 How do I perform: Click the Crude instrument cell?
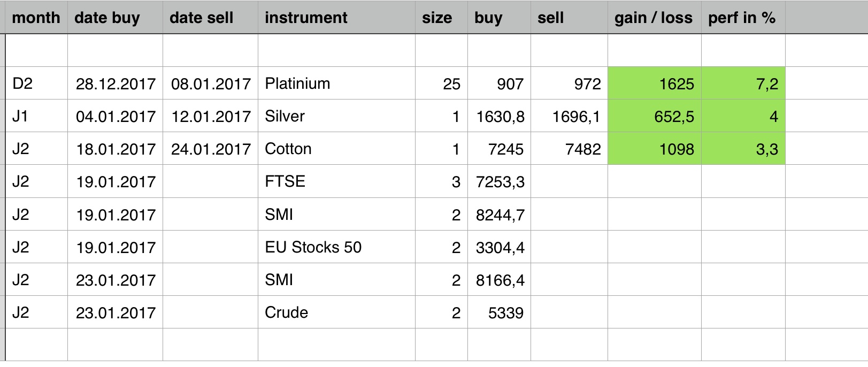287,312
